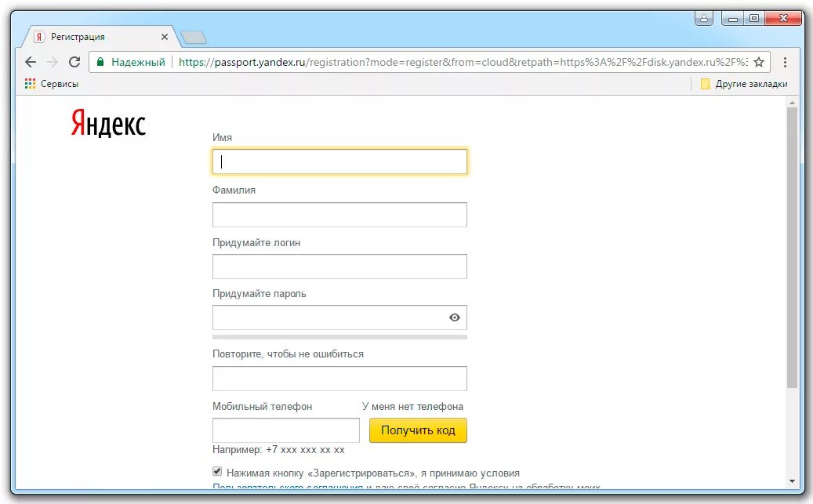Open a new tab button
The height and width of the screenshot is (504, 813).
point(194,38)
